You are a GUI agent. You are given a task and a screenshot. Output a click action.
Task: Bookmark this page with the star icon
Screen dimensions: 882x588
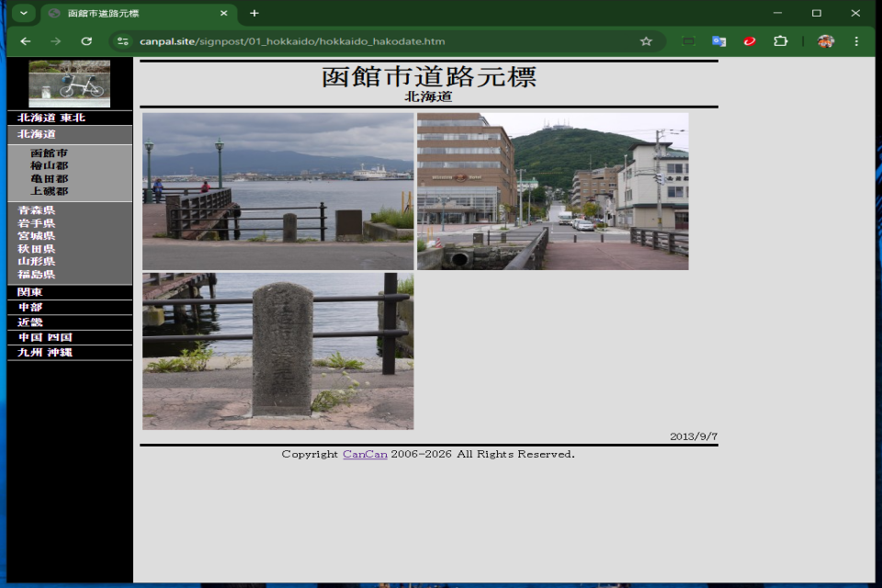pyautogui.click(x=646, y=41)
